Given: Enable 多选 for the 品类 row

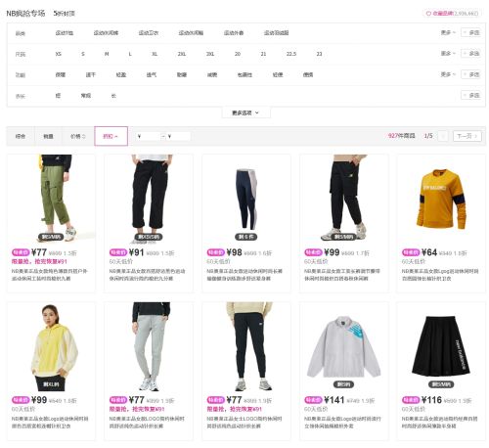Looking at the screenshot, I should pyautogui.click(x=470, y=32).
